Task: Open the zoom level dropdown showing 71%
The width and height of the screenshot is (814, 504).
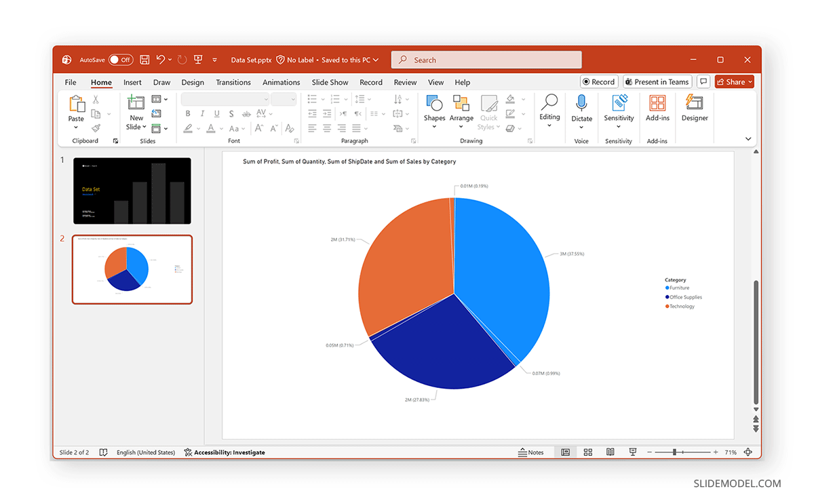Action: pyautogui.click(x=731, y=452)
